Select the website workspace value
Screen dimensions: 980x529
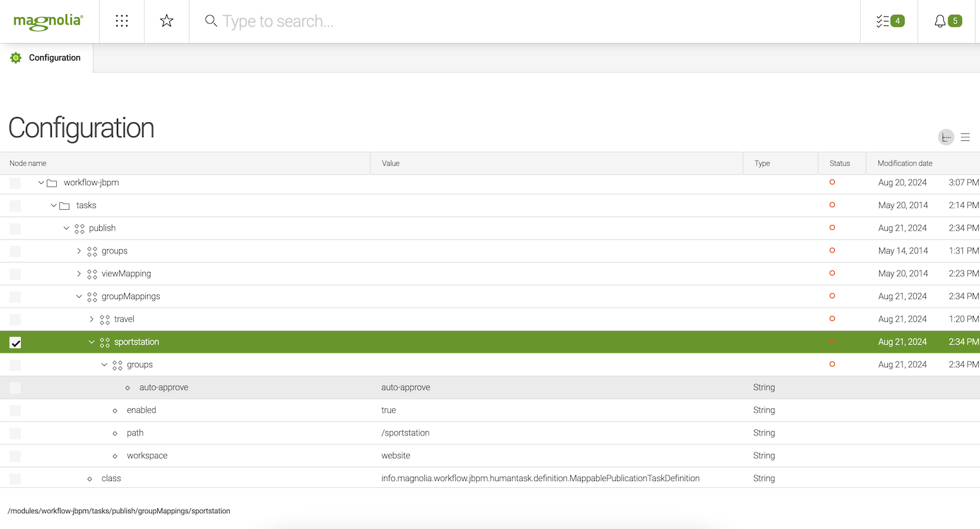click(396, 456)
